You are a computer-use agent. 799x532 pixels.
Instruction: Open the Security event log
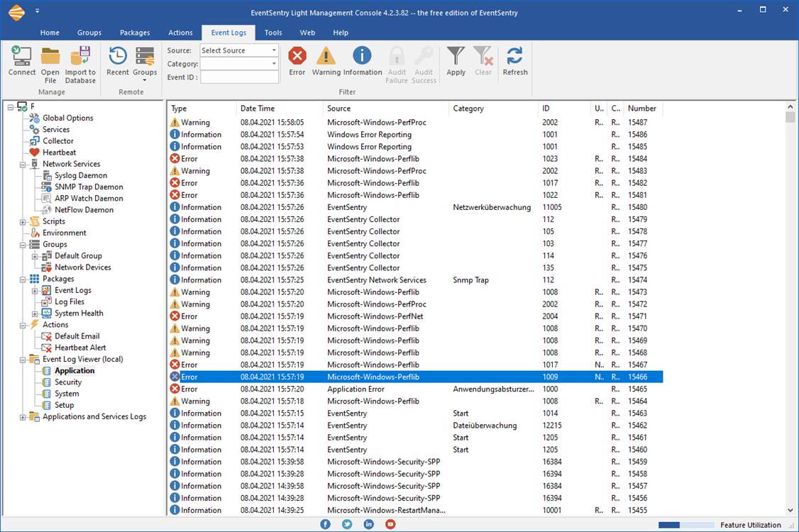pyautogui.click(x=68, y=382)
